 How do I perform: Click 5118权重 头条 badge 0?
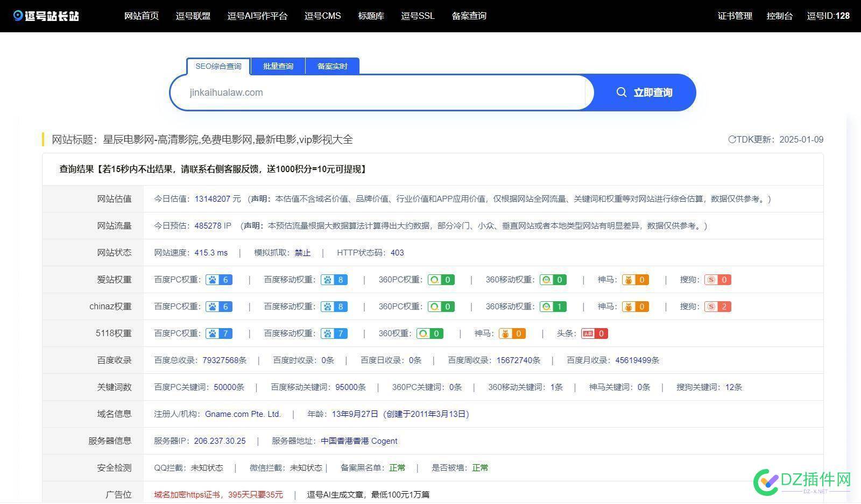tap(595, 333)
